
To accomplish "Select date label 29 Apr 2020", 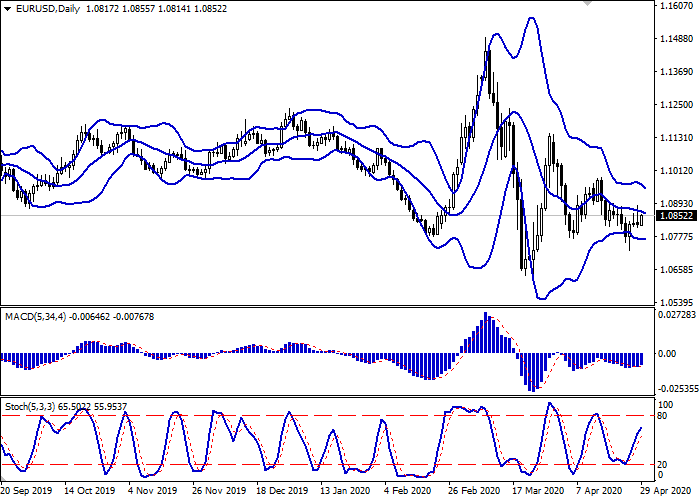I will [665, 491].
